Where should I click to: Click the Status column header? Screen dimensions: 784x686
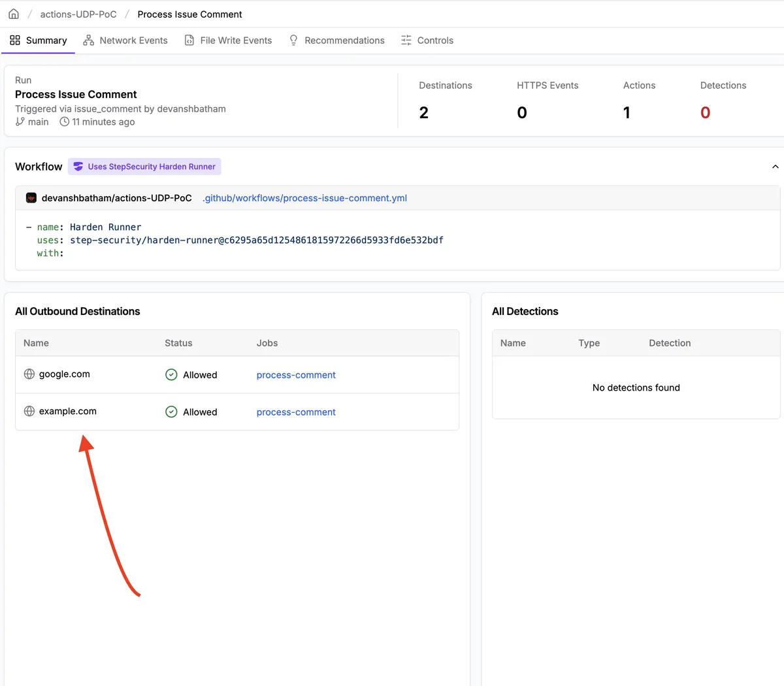(x=178, y=343)
